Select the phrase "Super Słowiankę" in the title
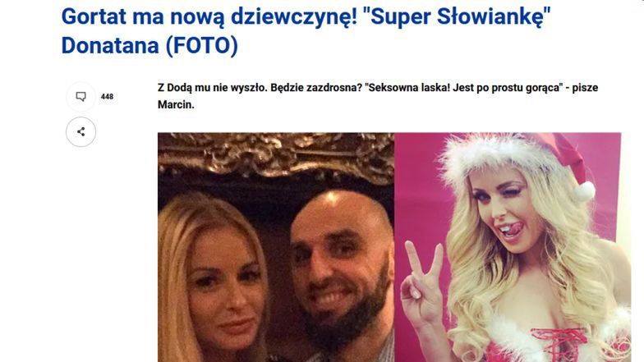This screenshot has height=362, width=644. [457, 17]
